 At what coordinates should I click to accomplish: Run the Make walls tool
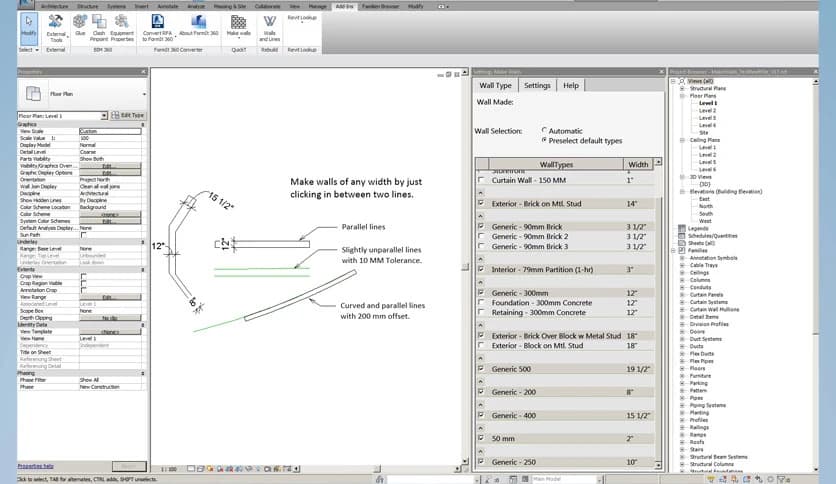coord(238,27)
